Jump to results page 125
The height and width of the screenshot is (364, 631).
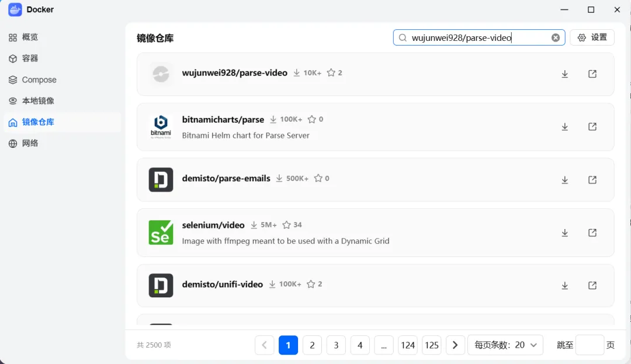[431, 345]
